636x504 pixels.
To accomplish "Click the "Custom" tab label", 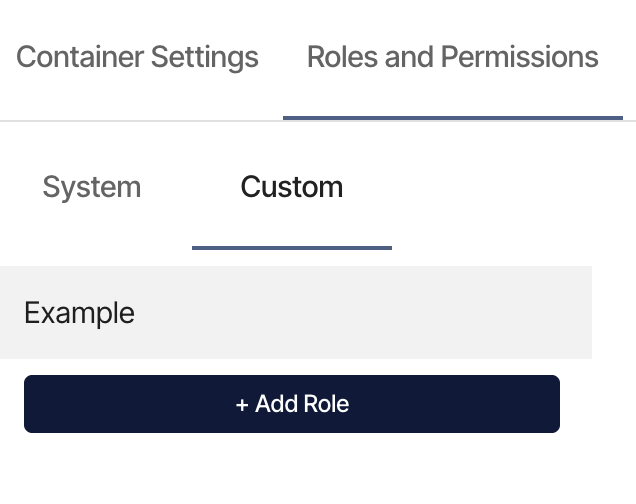I will pos(292,187).
